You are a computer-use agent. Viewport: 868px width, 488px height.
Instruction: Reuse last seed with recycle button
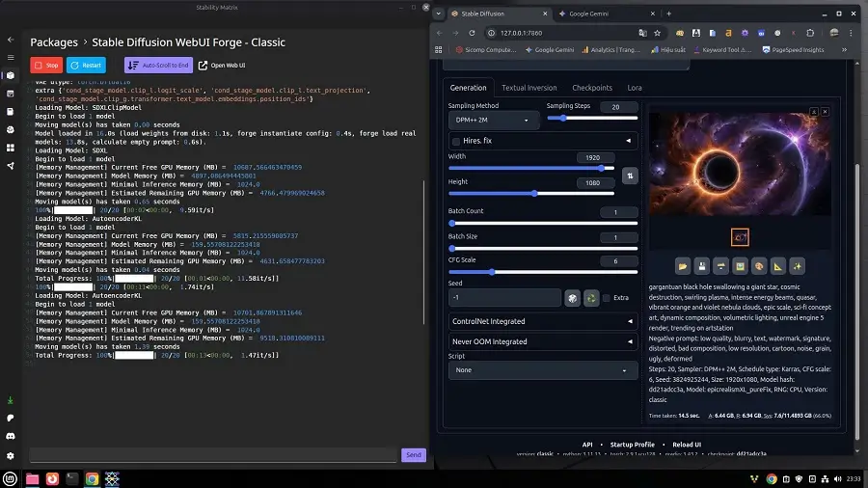pos(591,298)
